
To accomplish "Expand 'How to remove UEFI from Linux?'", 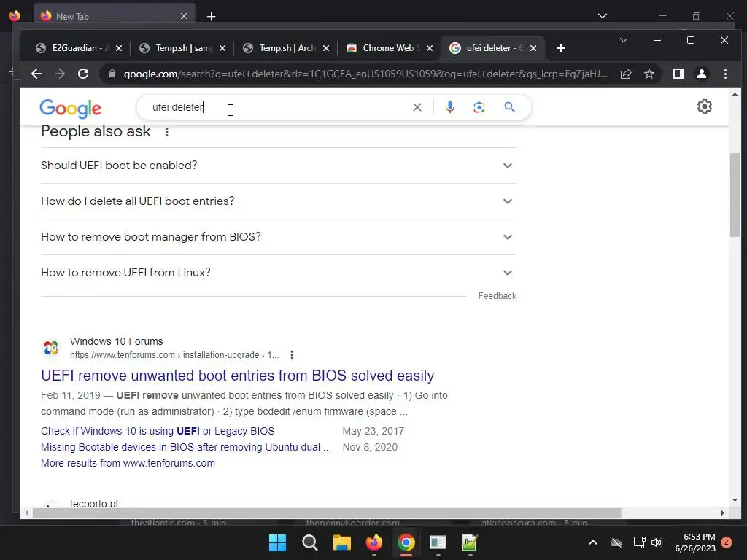I will coord(279,273).
